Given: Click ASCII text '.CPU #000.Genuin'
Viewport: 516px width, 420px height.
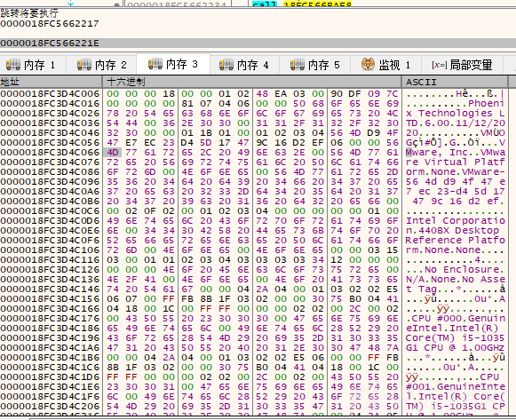Looking at the screenshot, I should 455,319.
